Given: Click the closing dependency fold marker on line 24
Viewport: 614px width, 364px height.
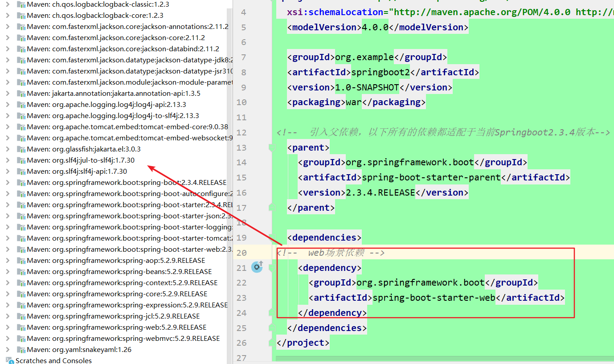Looking at the screenshot, I should click(272, 313).
